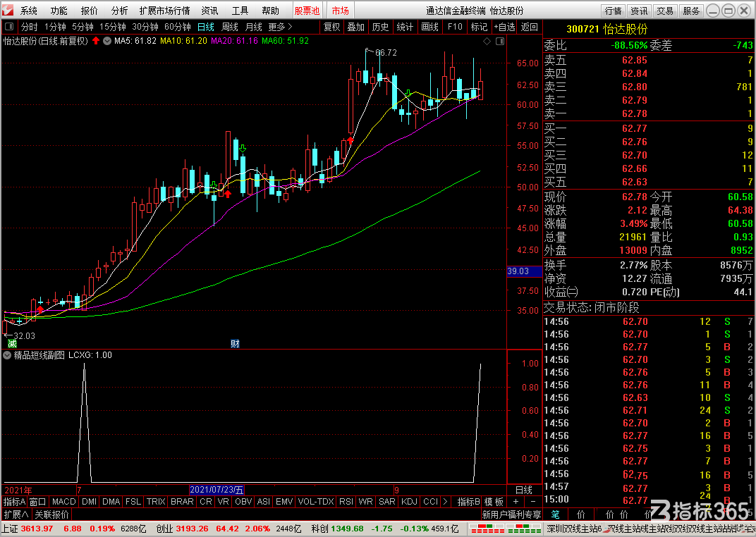
Task: Open the 资讯 menu
Action: pyautogui.click(x=209, y=11)
